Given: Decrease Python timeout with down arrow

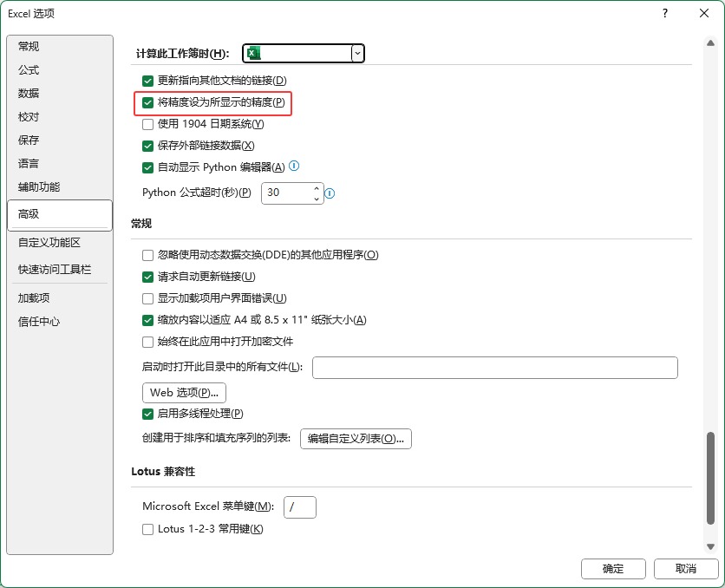Looking at the screenshot, I should 317,198.
